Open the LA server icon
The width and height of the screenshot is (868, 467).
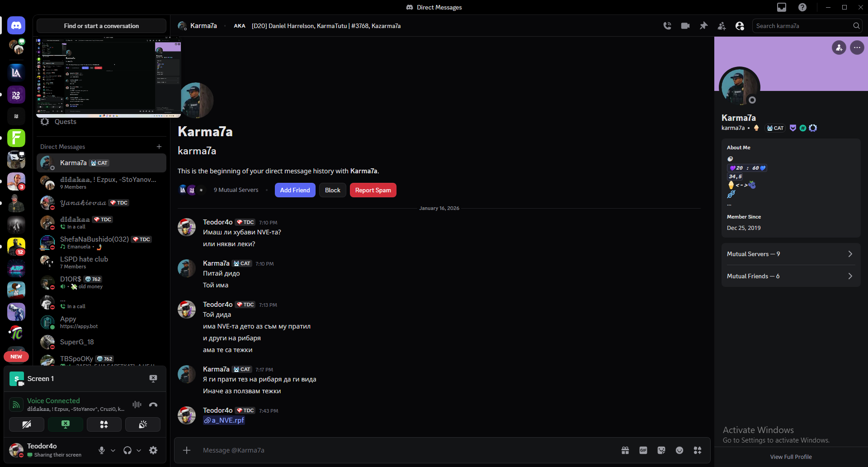[x=16, y=72]
